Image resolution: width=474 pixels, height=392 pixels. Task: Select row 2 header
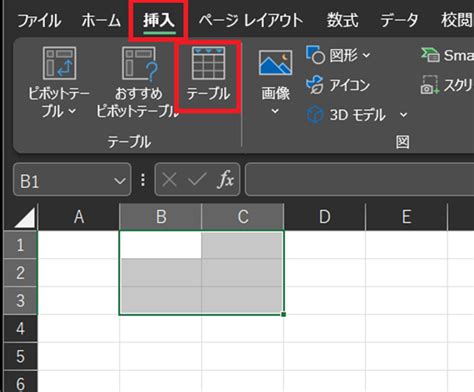pyautogui.click(x=20, y=273)
